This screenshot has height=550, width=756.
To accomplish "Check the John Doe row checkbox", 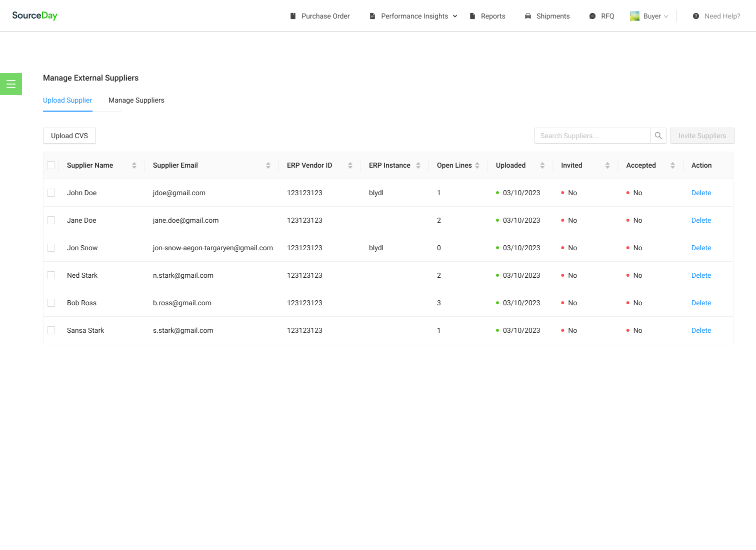I will point(51,193).
